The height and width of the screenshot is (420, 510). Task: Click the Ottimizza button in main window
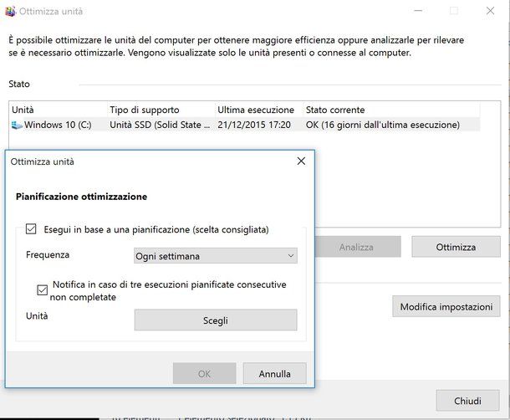click(456, 247)
